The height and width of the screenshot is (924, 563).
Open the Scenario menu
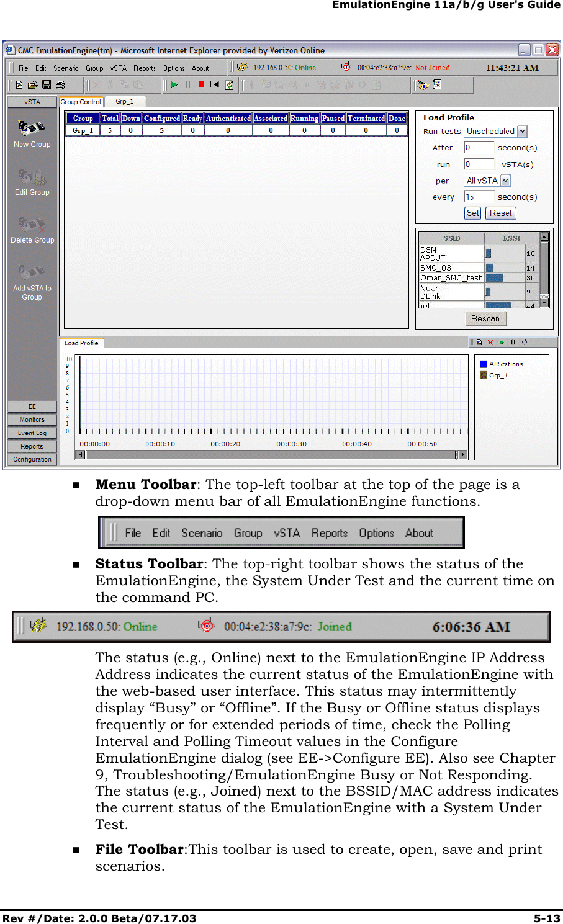pos(65,68)
